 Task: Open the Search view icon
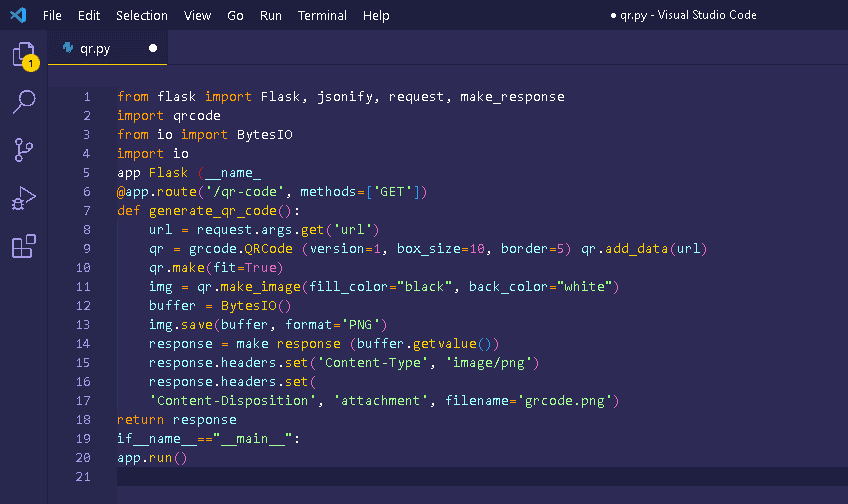[x=24, y=102]
